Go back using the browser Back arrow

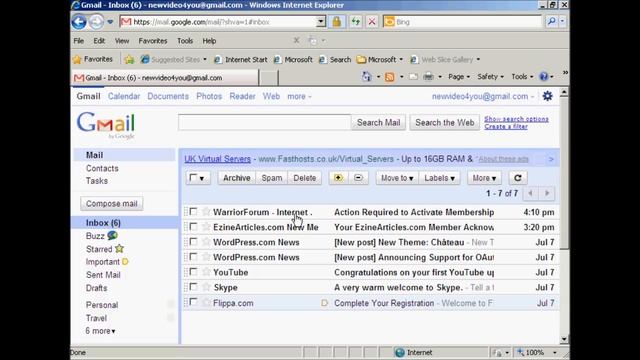[x=79, y=22]
